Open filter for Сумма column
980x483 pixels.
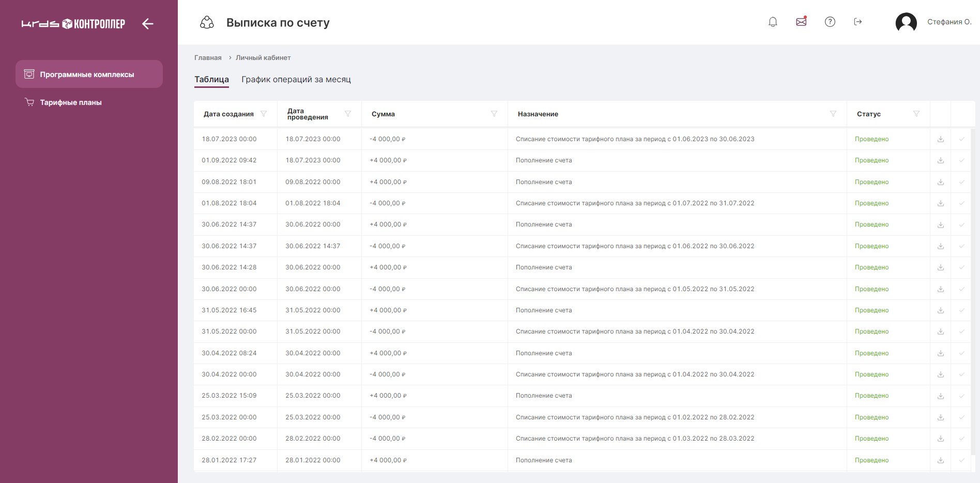click(494, 114)
